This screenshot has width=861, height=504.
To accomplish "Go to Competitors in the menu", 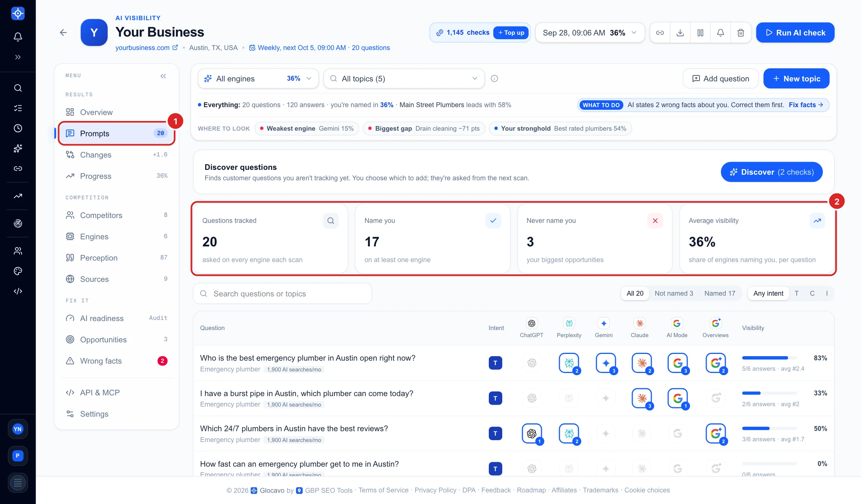I will click(x=117, y=215).
